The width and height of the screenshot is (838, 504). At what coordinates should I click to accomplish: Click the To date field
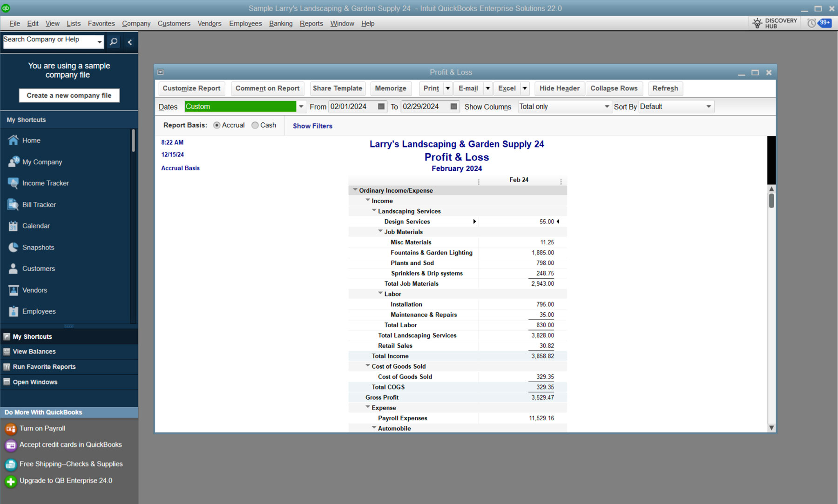click(425, 107)
